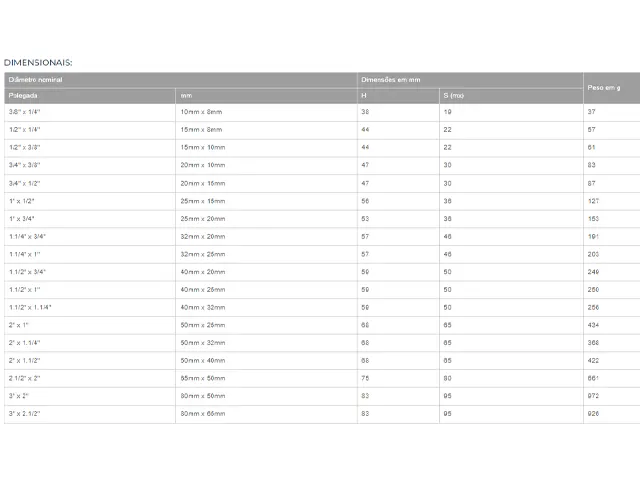The height and width of the screenshot is (480, 640).
Task: Click the 1/2" x 3/8" row
Action: [x=322, y=148]
